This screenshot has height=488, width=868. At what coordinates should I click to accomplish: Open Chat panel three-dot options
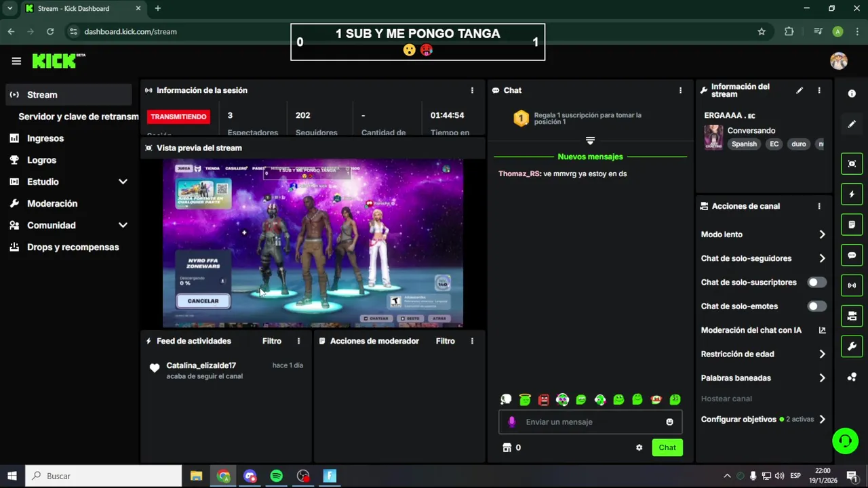point(680,90)
